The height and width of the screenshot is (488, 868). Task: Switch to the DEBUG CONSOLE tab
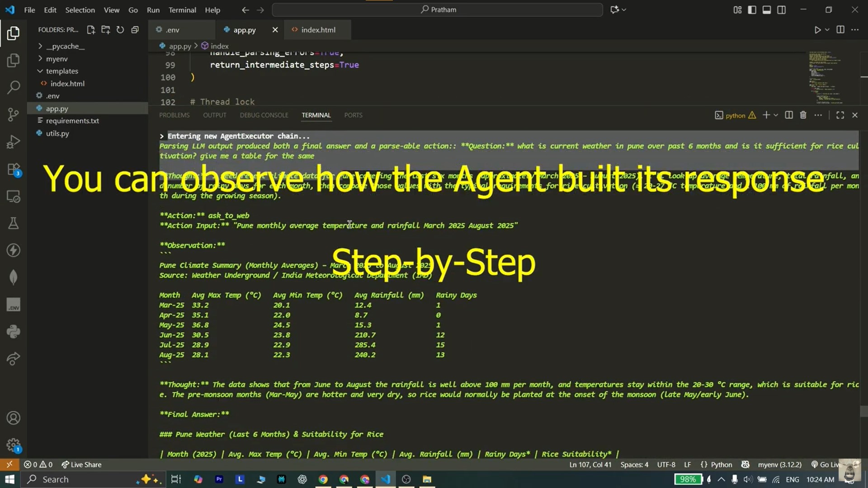click(x=264, y=115)
